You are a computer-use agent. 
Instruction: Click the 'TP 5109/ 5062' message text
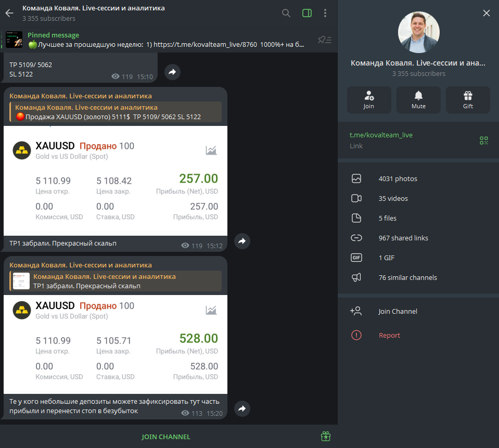click(31, 65)
